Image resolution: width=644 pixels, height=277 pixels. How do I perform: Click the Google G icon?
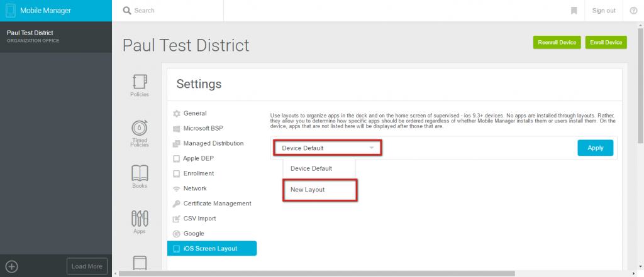pos(177,234)
